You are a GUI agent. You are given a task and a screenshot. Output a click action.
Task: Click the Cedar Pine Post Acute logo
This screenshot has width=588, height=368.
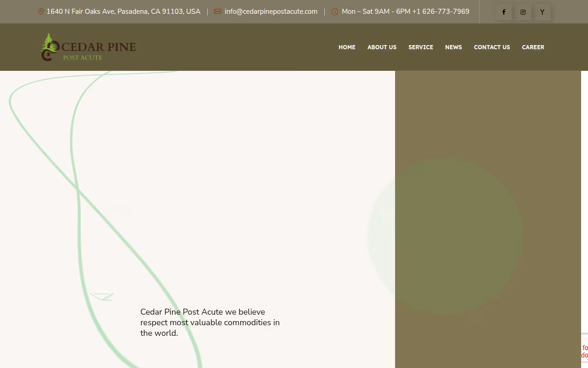pos(88,47)
